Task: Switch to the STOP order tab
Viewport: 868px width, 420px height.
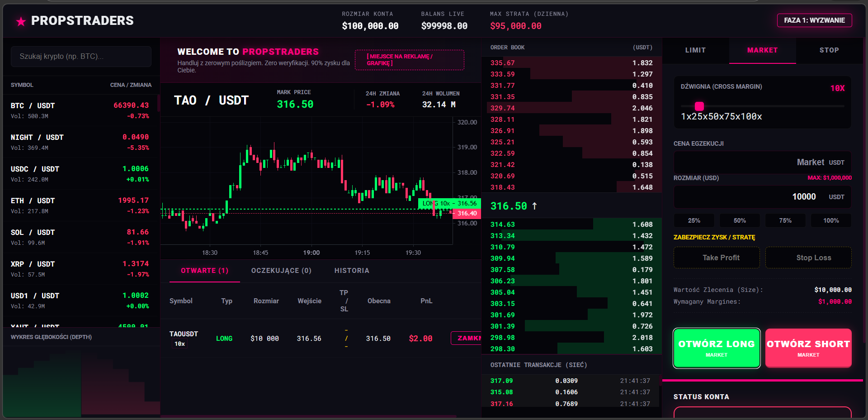Action: tap(829, 50)
